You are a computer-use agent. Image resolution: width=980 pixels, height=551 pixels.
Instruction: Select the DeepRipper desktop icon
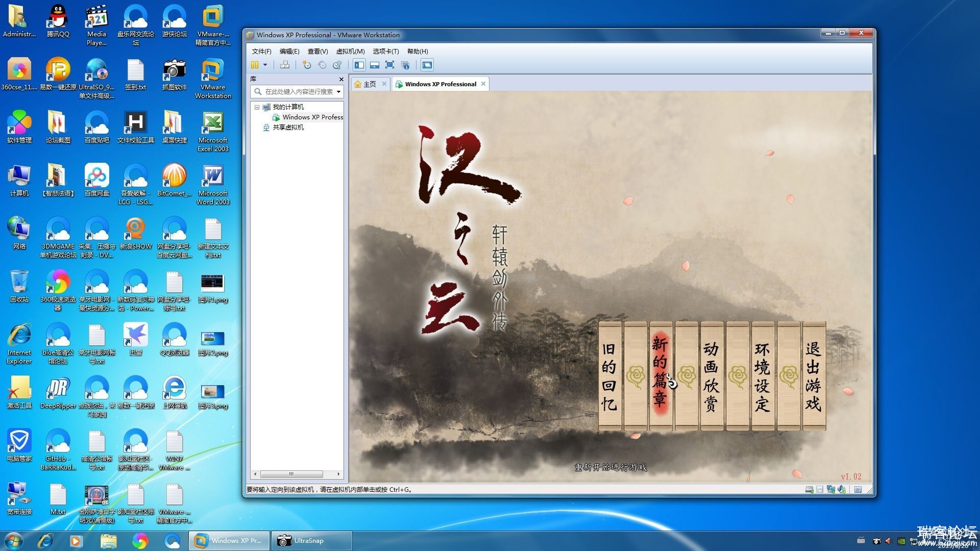point(58,393)
